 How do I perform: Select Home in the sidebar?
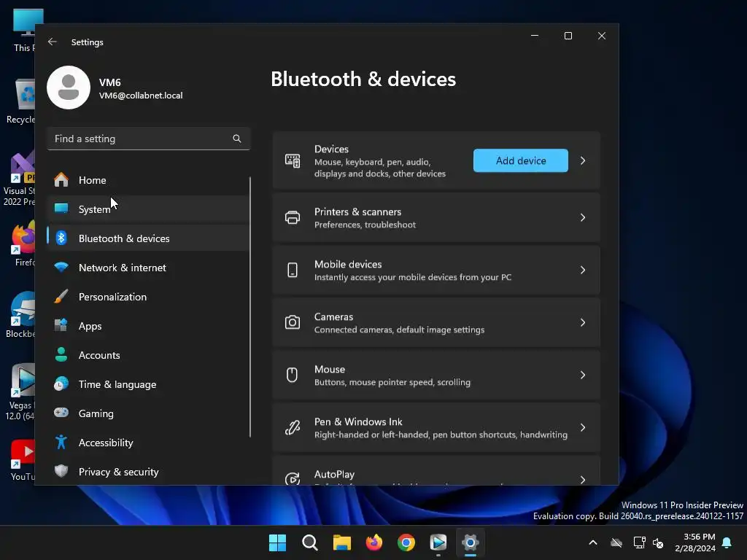148,180
